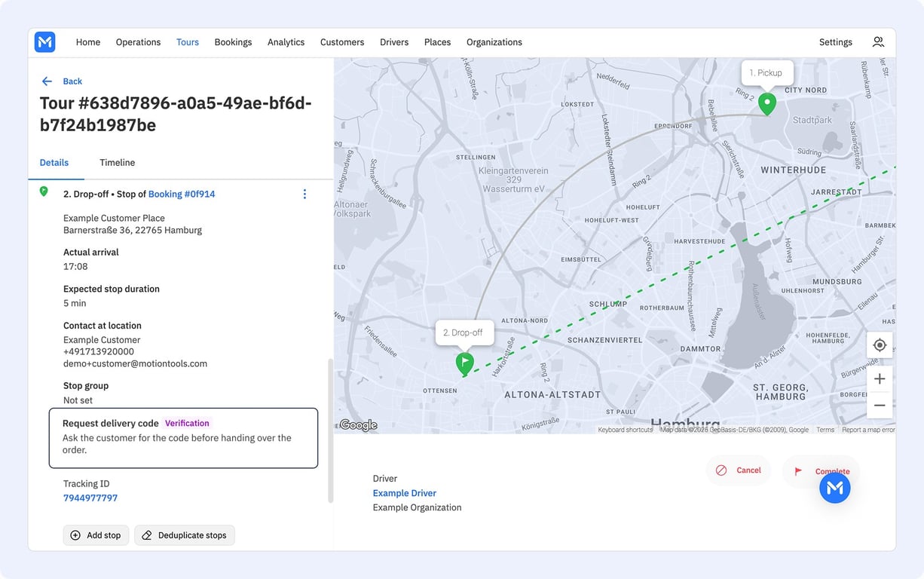Click the Google logo on the map

(359, 425)
